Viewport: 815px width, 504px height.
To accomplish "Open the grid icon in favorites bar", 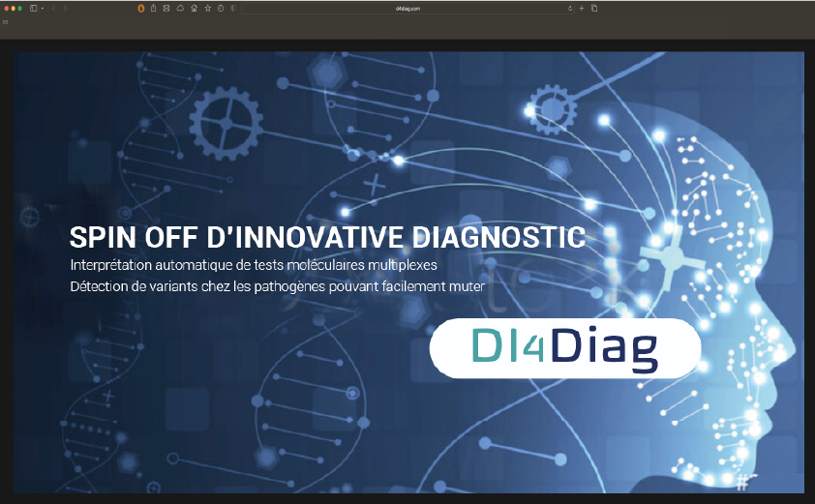I will [6, 21].
